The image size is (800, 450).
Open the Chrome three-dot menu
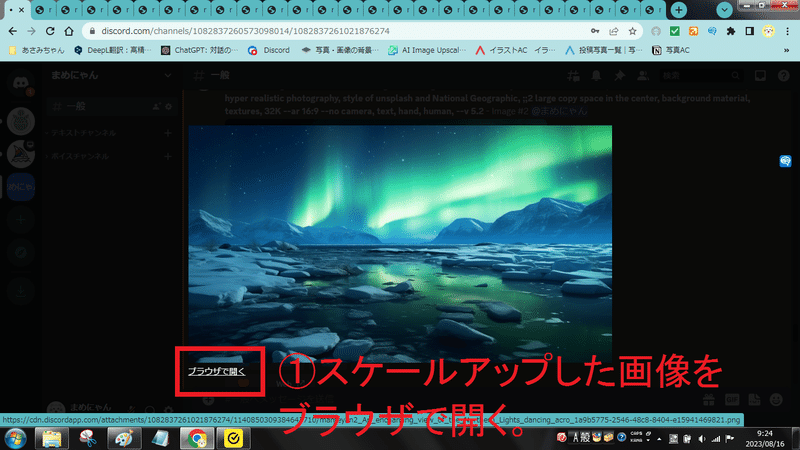coord(787,31)
